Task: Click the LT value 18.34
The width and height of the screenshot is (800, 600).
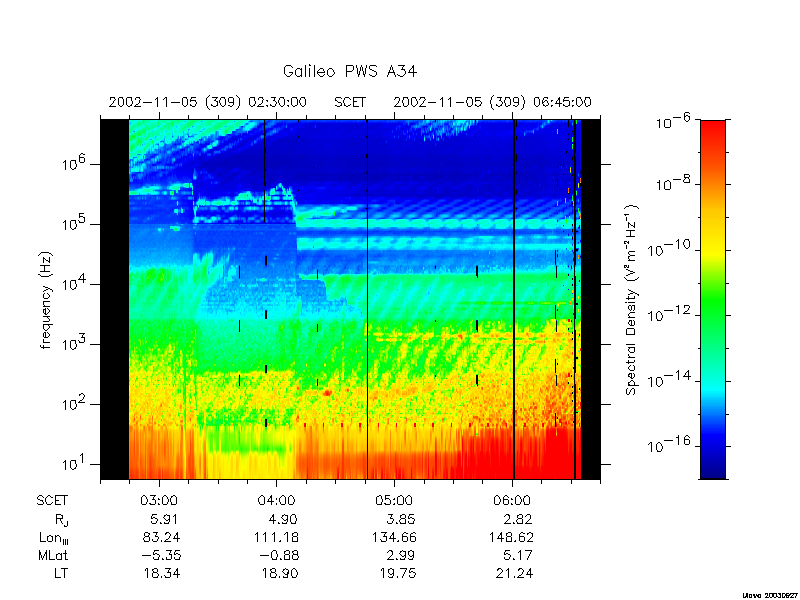Action: pyautogui.click(x=161, y=573)
